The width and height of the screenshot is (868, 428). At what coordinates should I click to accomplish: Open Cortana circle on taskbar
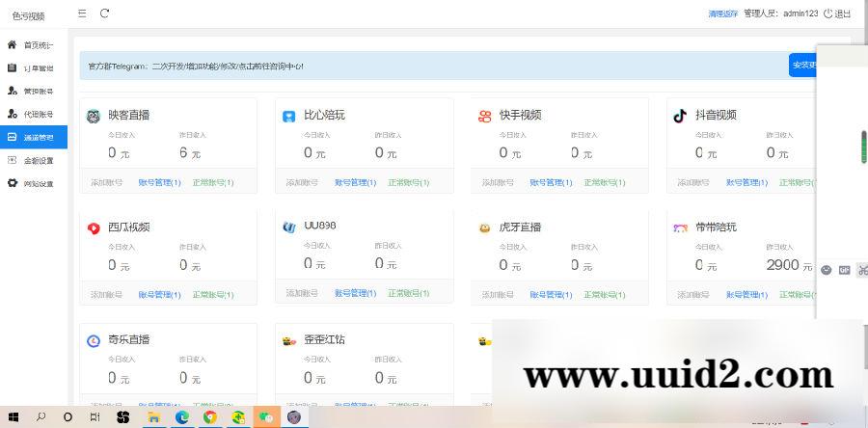click(x=68, y=417)
